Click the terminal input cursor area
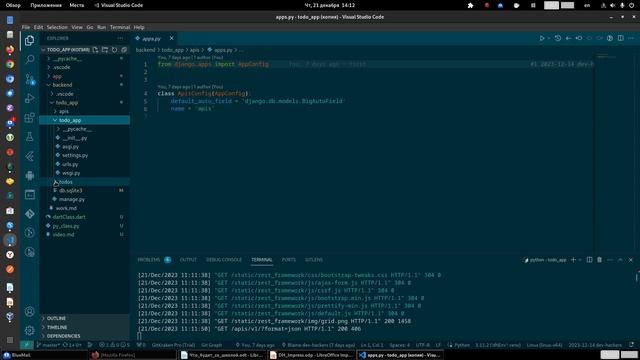This screenshot has height=360, width=640. [139, 336]
